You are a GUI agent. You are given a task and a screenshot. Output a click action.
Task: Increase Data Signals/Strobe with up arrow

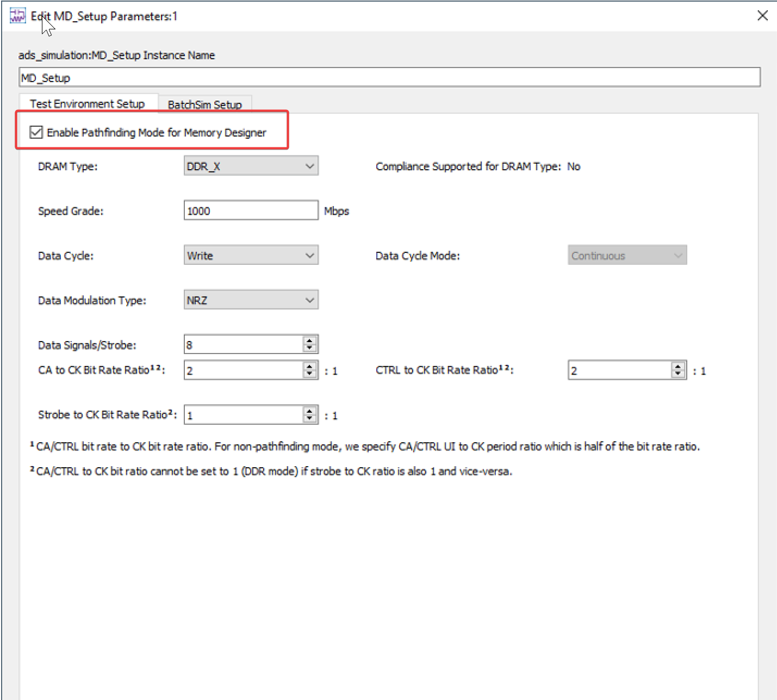pyautogui.click(x=309, y=340)
